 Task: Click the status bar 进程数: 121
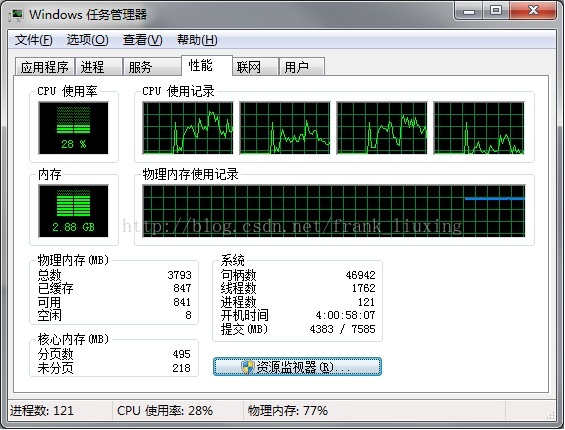pos(42,411)
